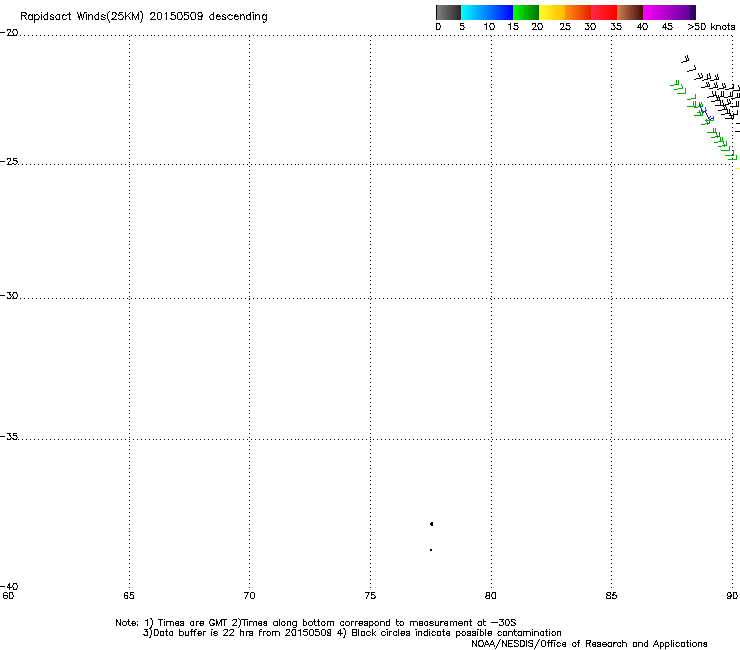
Task: Click the '-40' latitude axis label
Action: [9, 586]
